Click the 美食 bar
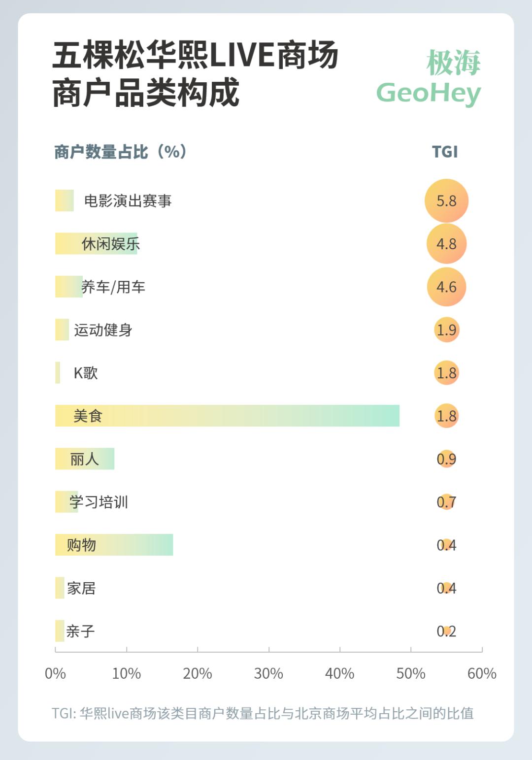532x760 pixels. [x=227, y=416]
